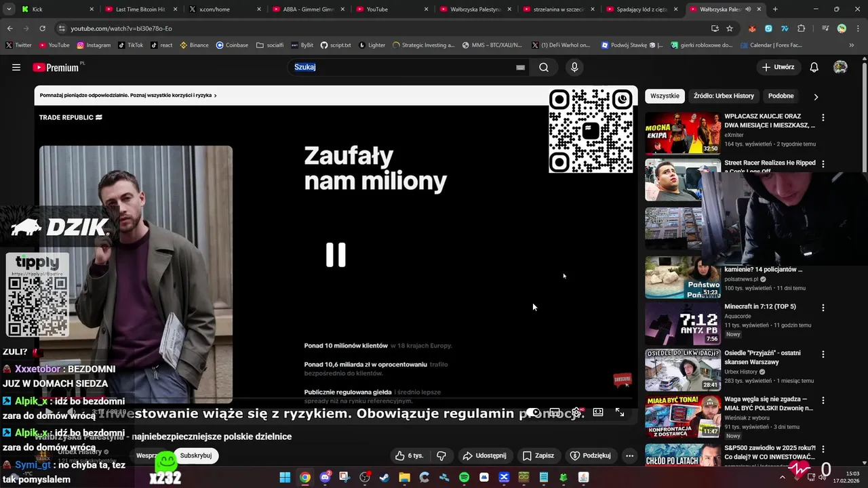This screenshot has width=868, height=488.
Task: Open options for Osiedle Przyjaźń video
Action: pyautogui.click(x=823, y=354)
